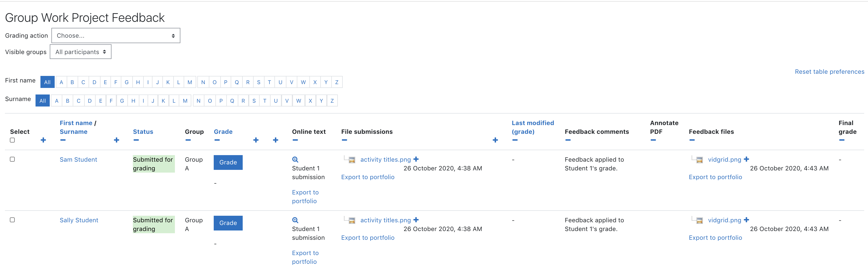Screen dimensions: 868x278
Task: Open the Grading action dropdown
Action: pos(116,36)
